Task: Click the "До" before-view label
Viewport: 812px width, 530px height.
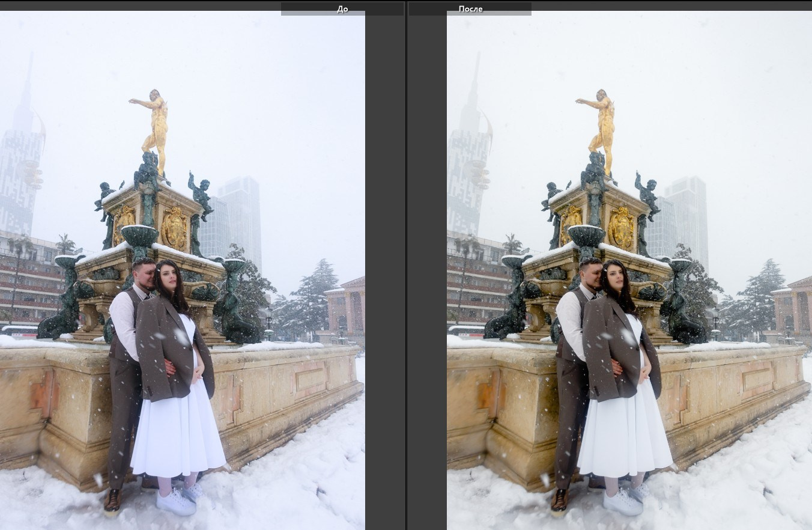Action: point(342,9)
